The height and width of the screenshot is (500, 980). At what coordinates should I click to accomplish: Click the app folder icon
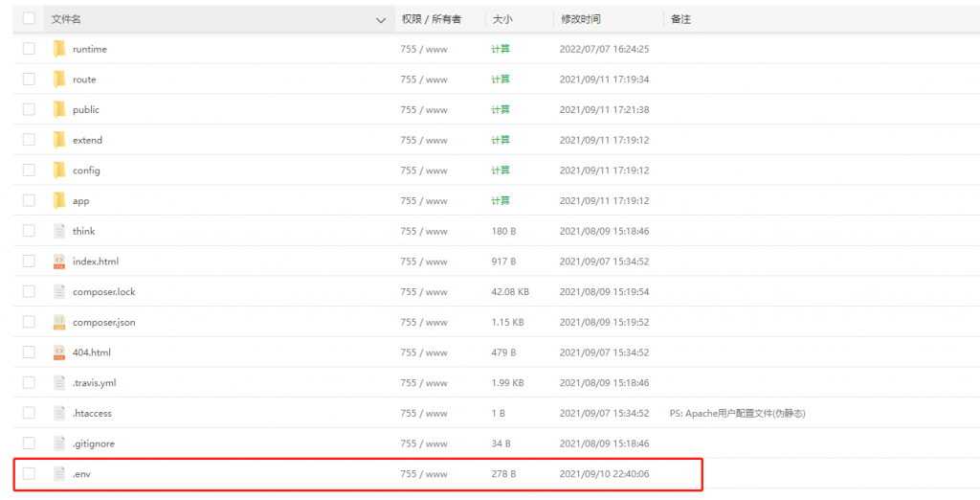59,201
